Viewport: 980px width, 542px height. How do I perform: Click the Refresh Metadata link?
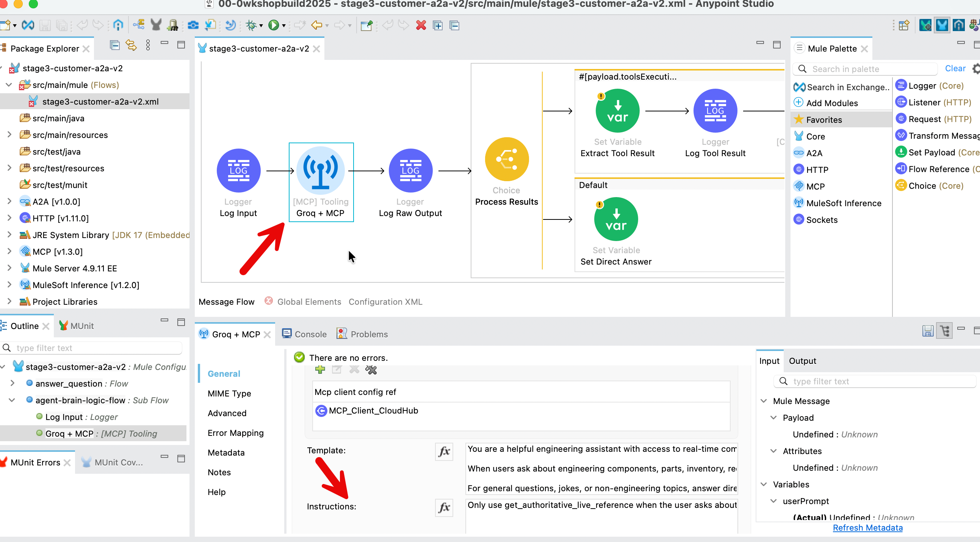pyautogui.click(x=868, y=528)
